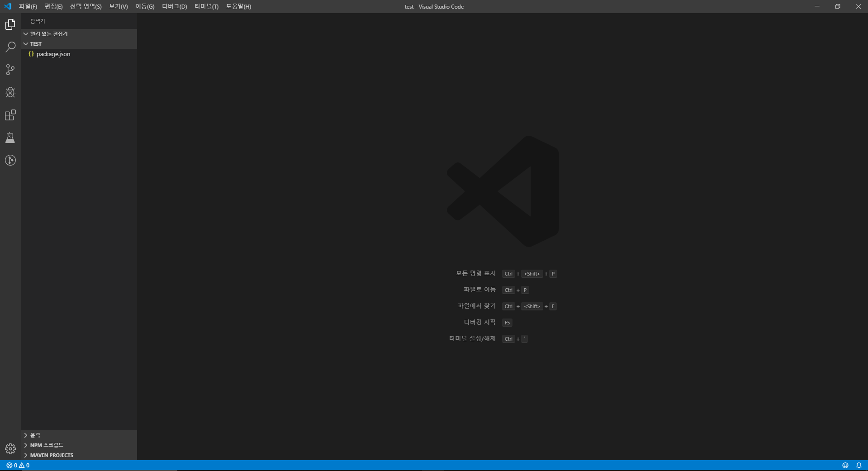Expand the MAVEN PROJECTS section
This screenshot has height=471, width=868.
click(79, 455)
